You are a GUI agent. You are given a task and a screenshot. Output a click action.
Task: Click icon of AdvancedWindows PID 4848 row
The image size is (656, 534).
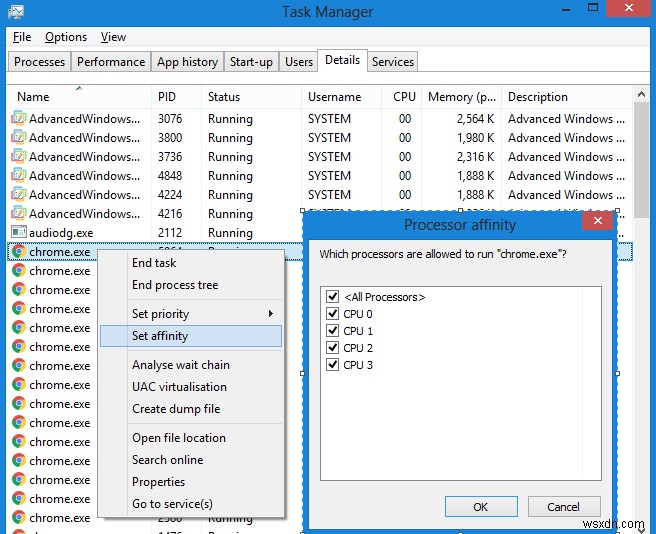pos(18,175)
